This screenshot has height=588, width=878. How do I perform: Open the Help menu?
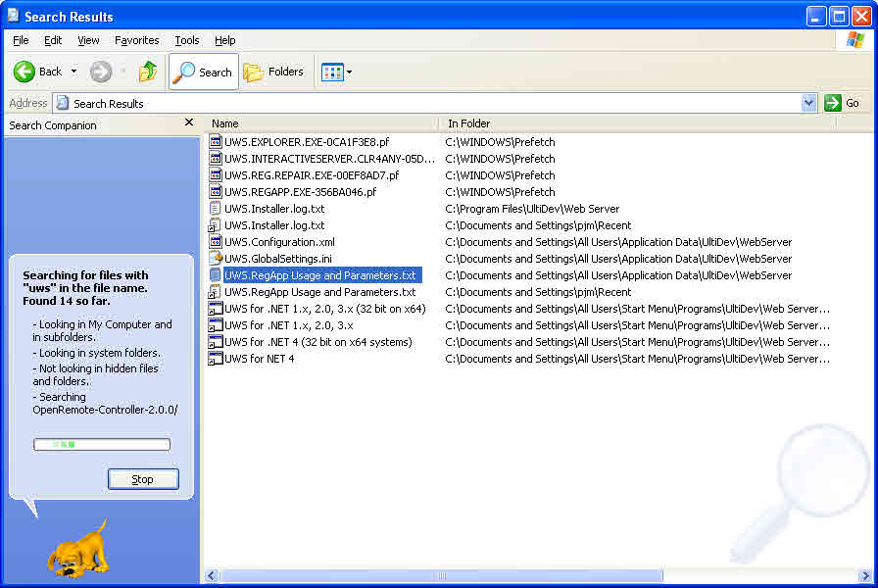(224, 40)
